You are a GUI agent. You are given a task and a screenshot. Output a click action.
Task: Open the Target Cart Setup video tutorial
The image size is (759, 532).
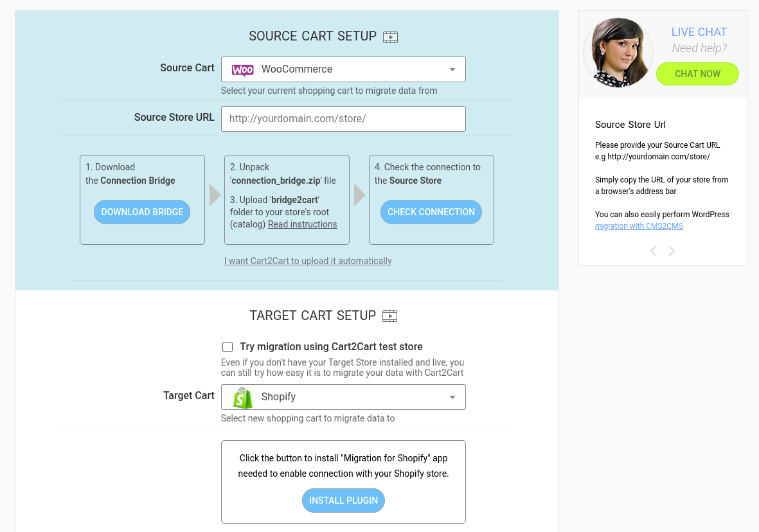click(390, 315)
